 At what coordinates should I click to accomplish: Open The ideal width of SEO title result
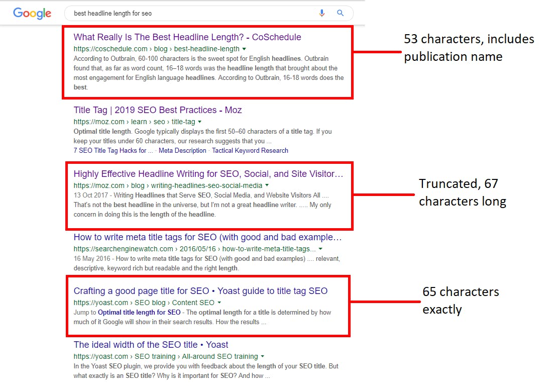coord(151,345)
